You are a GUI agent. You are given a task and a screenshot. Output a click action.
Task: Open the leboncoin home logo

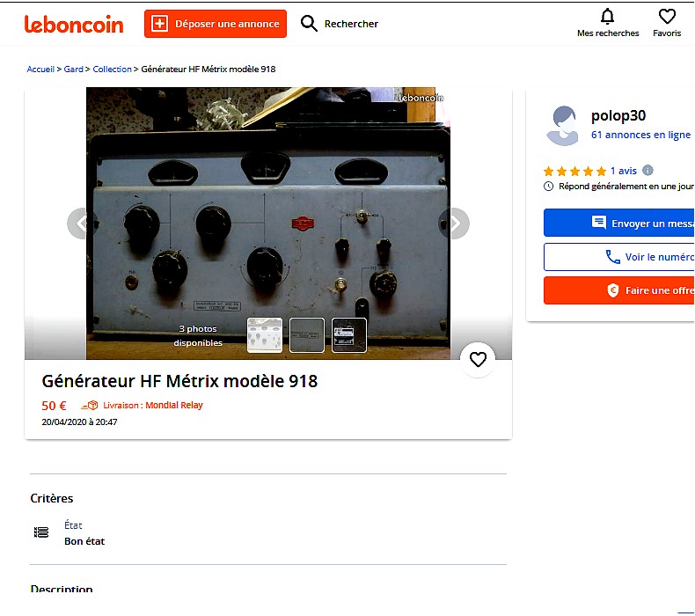coord(74,24)
